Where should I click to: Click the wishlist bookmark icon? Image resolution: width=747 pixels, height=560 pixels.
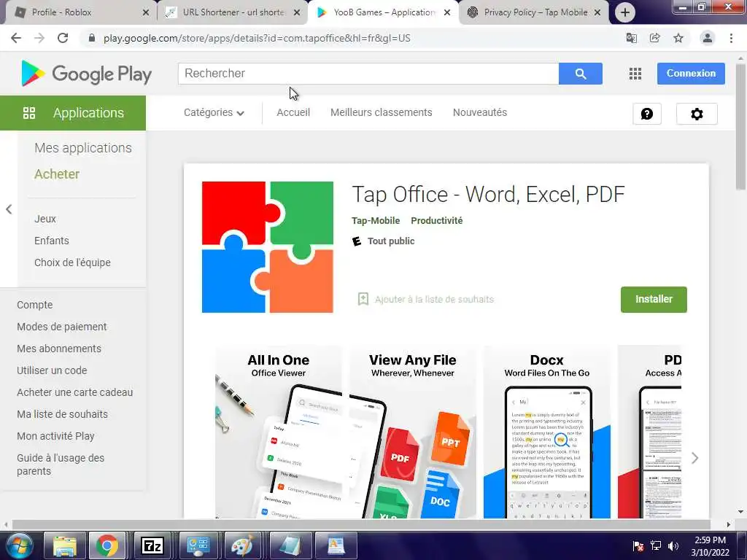pos(363,299)
